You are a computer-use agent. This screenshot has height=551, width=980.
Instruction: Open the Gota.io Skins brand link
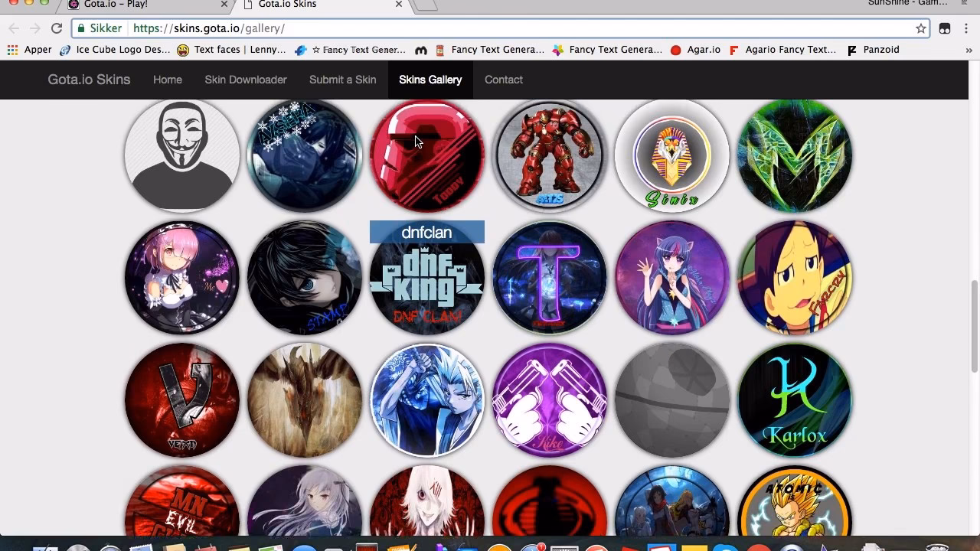(89, 80)
